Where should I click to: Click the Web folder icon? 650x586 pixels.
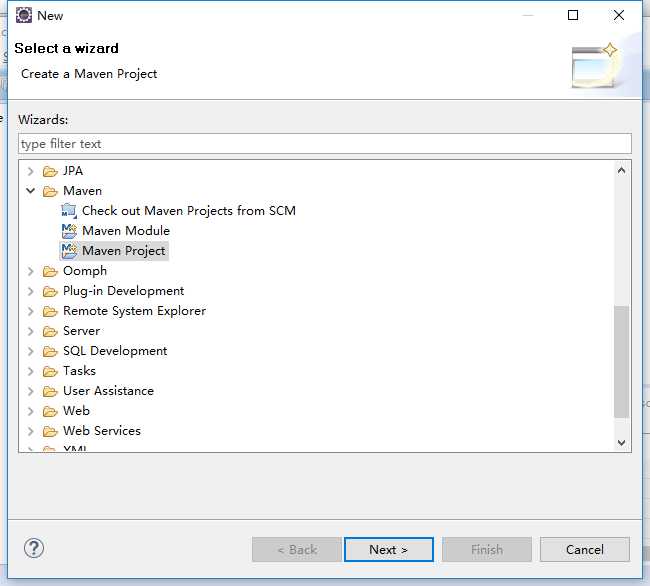click(x=50, y=411)
